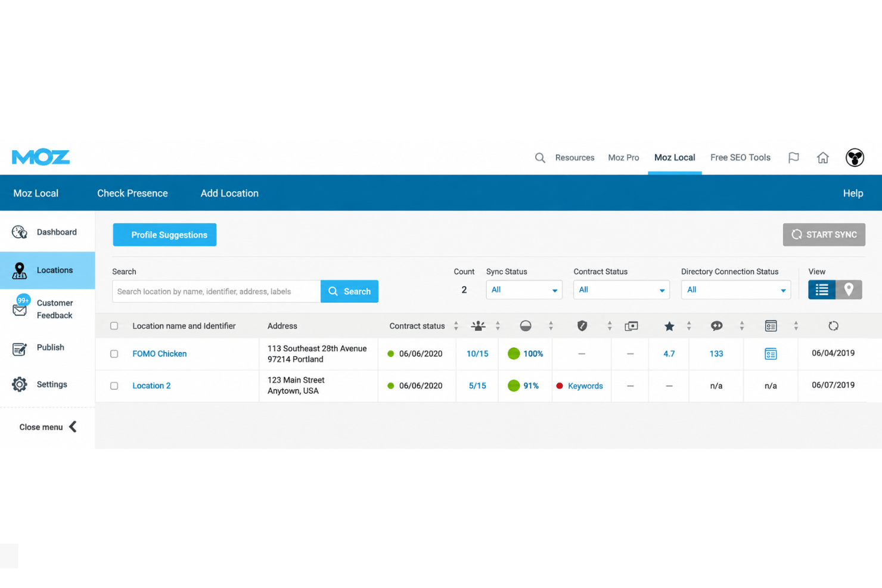Click the Dashboard gauge icon

(20, 232)
